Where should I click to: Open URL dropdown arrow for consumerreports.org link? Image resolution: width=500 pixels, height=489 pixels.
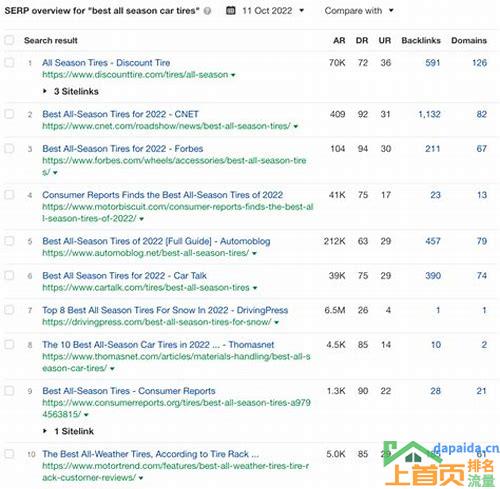click(86, 415)
